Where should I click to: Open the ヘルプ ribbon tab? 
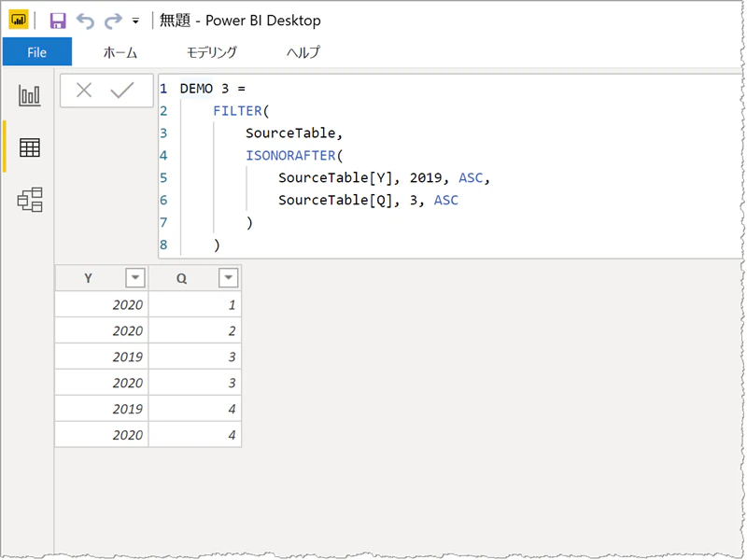pyautogui.click(x=303, y=52)
